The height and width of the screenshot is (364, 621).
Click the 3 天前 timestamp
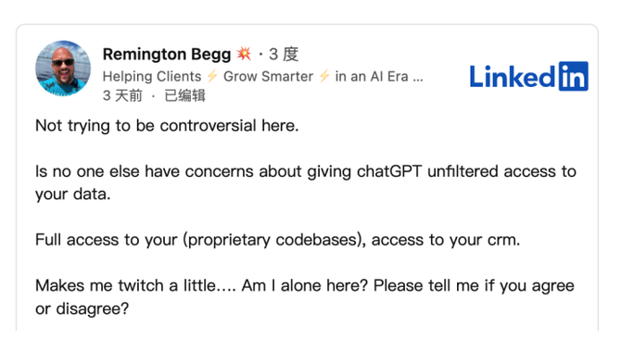coord(122,95)
